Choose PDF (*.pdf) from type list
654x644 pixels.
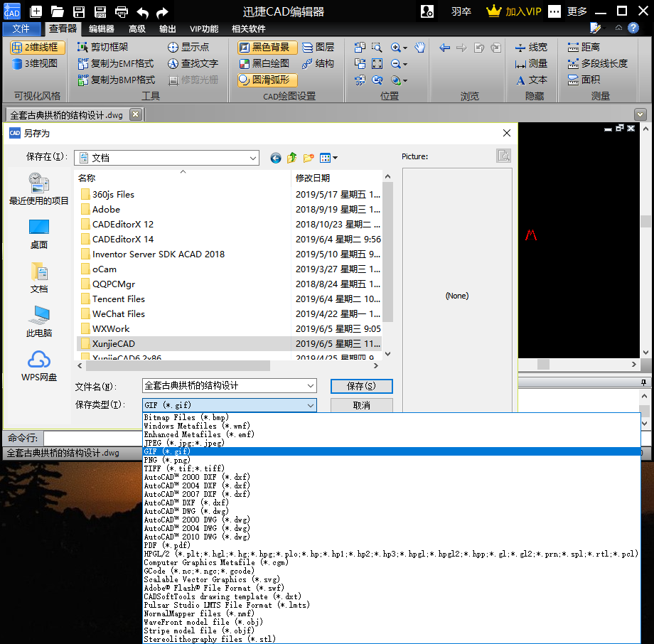tap(392, 545)
